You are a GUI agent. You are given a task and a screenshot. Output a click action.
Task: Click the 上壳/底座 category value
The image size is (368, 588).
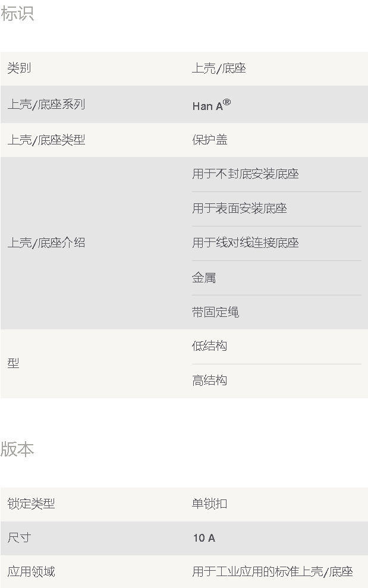point(219,68)
